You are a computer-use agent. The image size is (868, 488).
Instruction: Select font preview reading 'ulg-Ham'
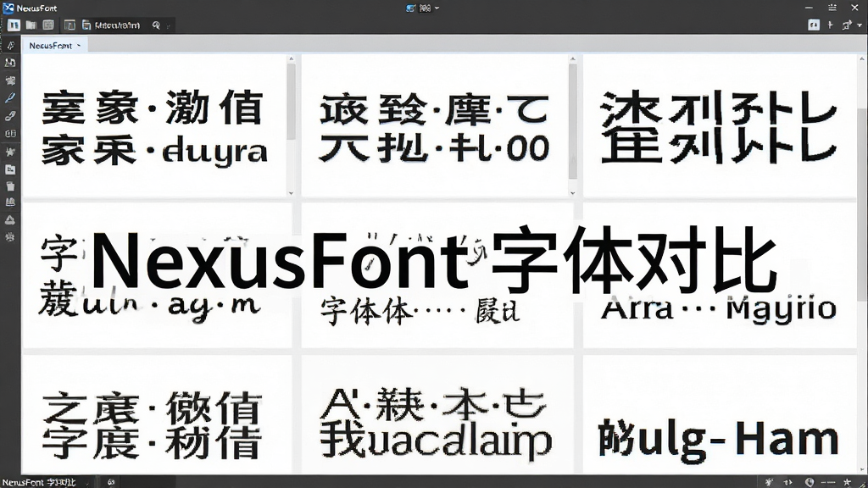(x=720, y=413)
